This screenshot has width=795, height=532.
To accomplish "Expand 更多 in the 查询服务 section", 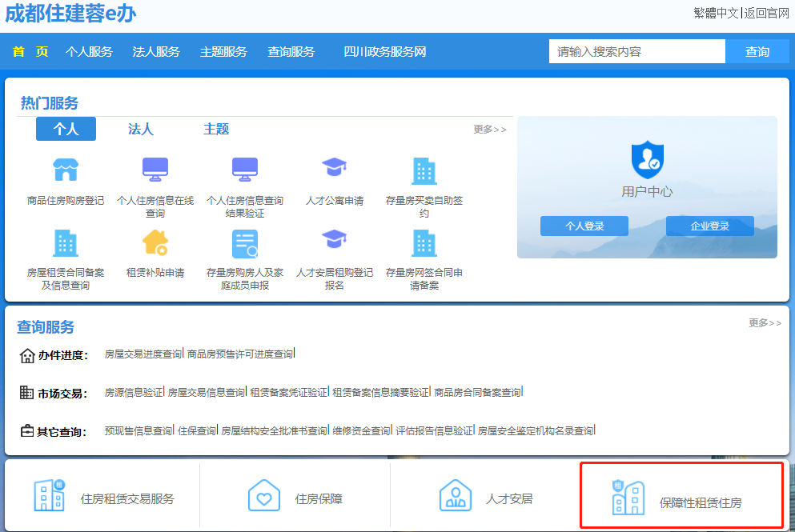I will (x=765, y=323).
